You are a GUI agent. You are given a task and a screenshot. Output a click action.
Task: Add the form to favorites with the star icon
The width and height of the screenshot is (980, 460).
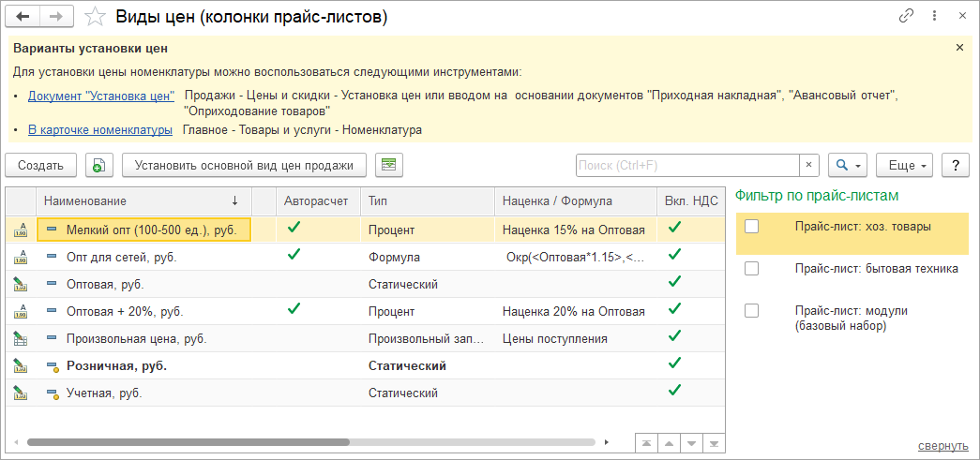95,17
